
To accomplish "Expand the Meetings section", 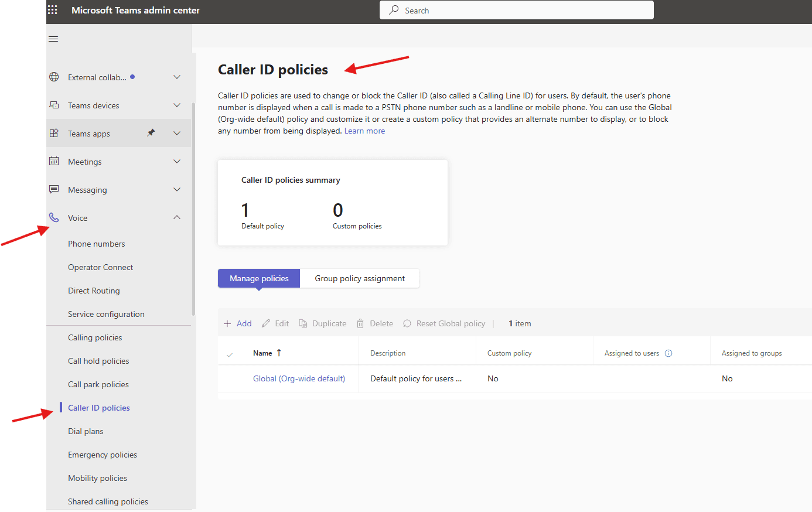I will [x=177, y=161].
